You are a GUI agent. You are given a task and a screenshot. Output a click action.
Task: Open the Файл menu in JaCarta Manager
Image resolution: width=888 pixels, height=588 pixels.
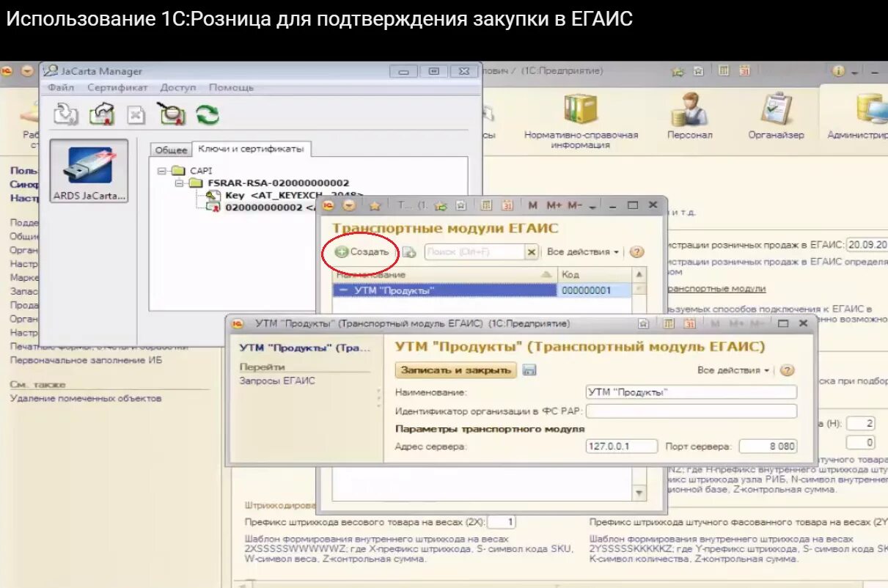(61, 87)
